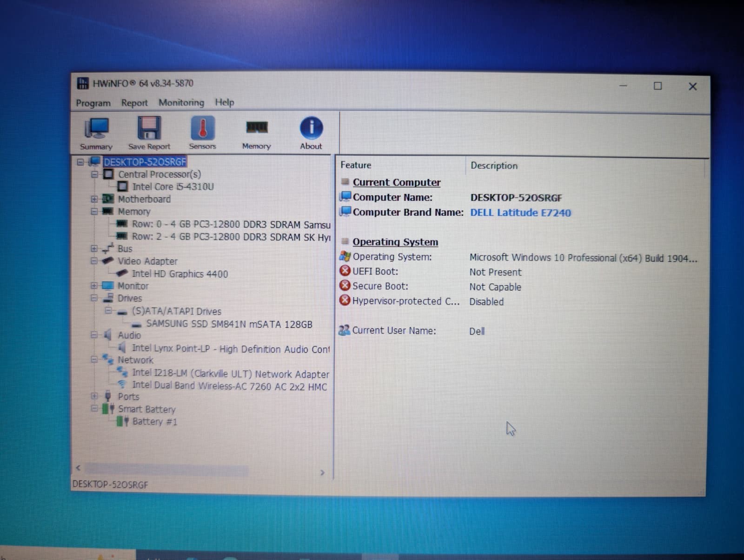Click the Computer Brand Name monitor icon

click(x=345, y=211)
